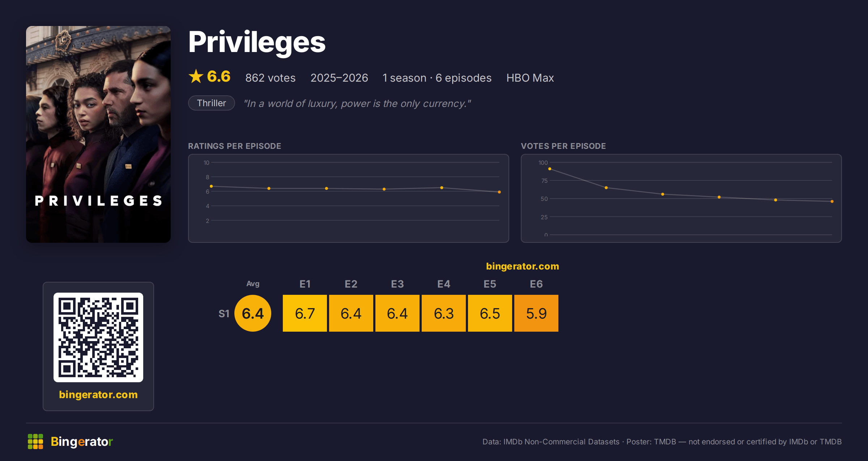Click the gold star rating icon
This screenshot has width=868, height=461.
tap(196, 77)
